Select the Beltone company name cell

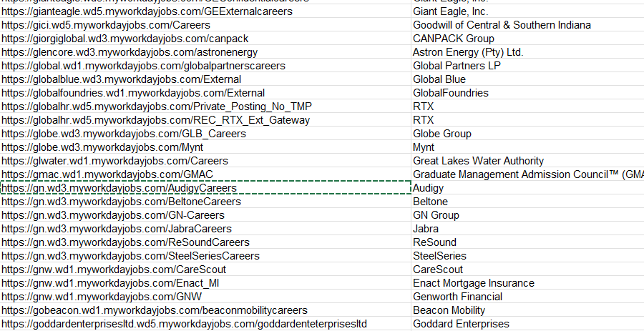(x=527, y=202)
